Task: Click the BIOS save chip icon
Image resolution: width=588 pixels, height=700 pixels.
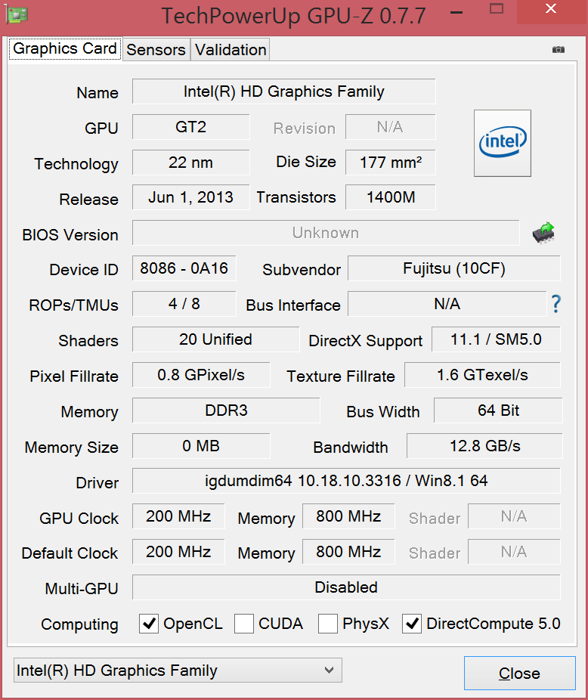Action: point(543,233)
